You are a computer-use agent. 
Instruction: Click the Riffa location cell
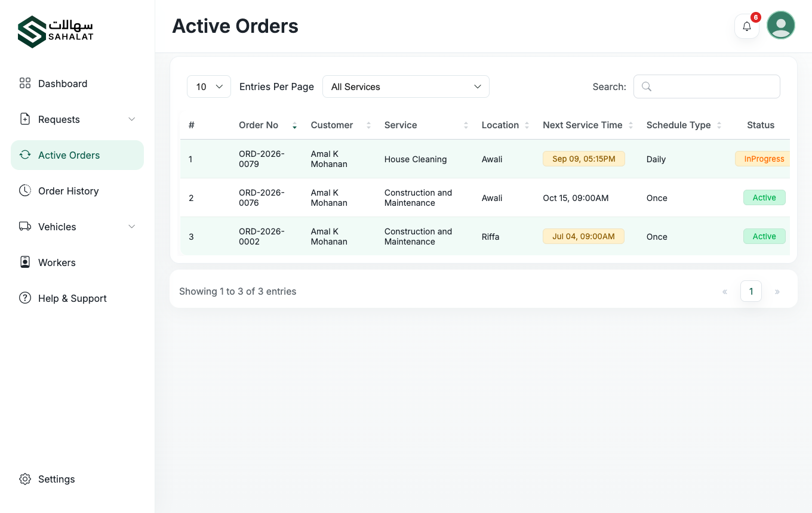[x=490, y=237]
